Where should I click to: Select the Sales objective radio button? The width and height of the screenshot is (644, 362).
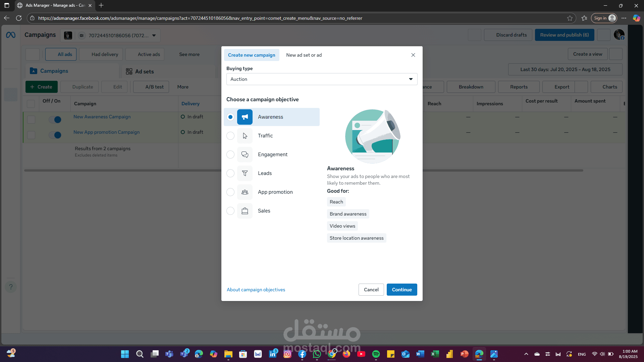230,211
